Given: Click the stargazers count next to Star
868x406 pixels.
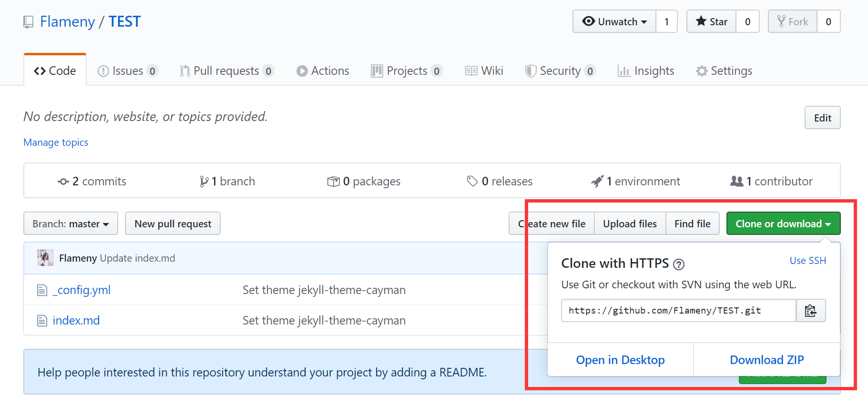Looking at the screenshot, I should tap(747, 21).
